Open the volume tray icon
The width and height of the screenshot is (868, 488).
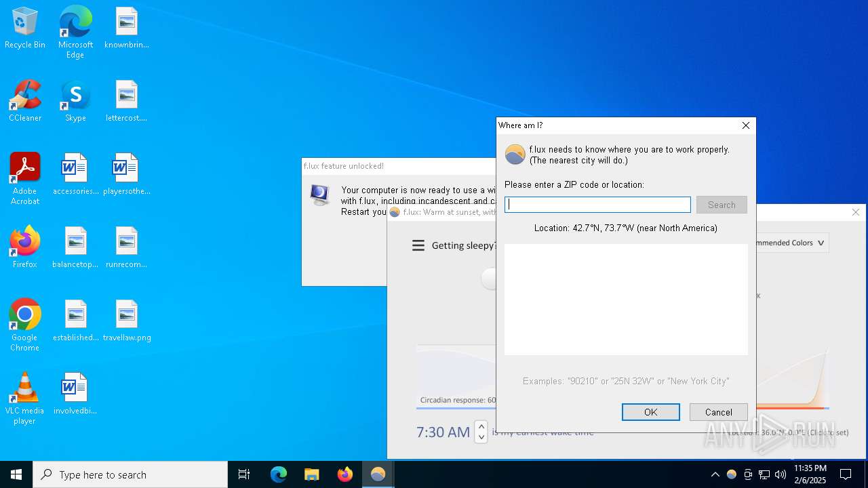tap(781, 474)
